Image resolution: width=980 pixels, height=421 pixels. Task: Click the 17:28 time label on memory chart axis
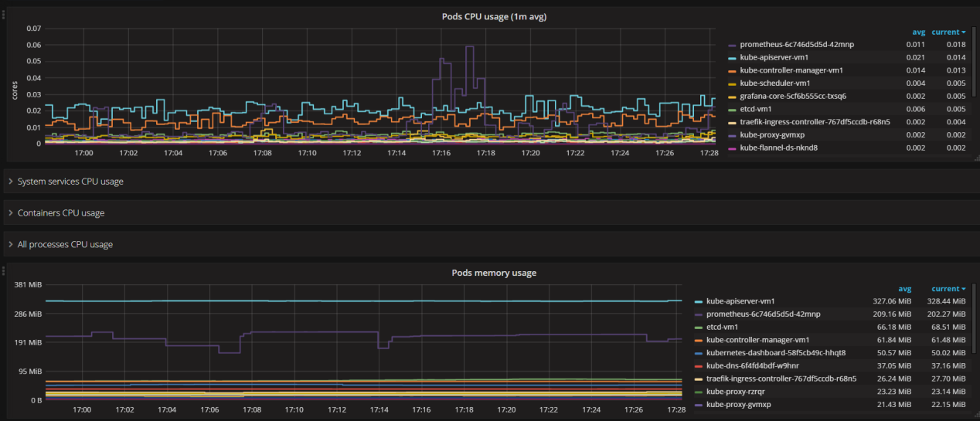(x=677, y=409)
